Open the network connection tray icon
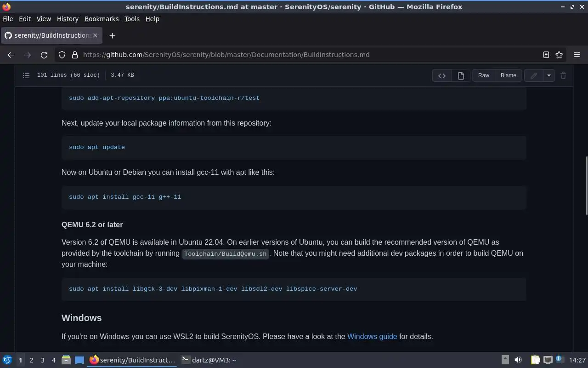The width and height of the screenshot is (588, 368). [x=548, y=360]
